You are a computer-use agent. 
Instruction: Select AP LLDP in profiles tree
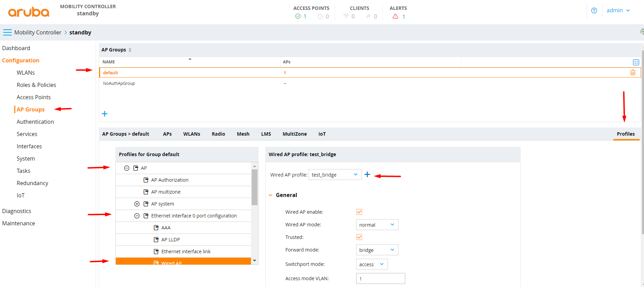coord(184,240)
